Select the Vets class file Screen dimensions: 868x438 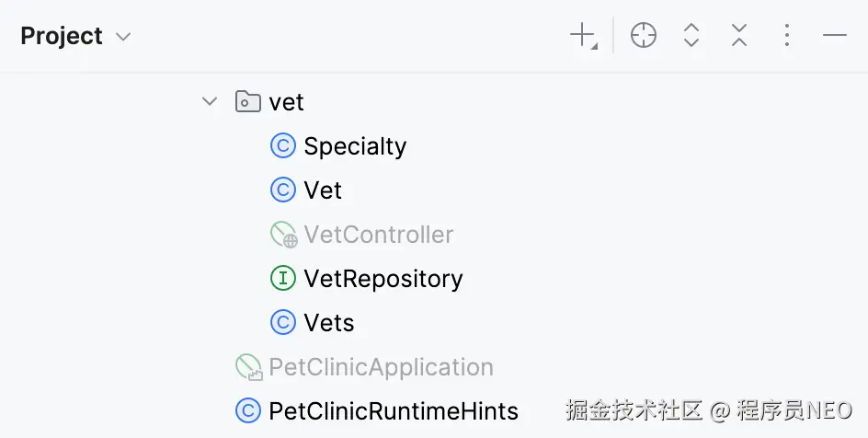click(328, 323)
